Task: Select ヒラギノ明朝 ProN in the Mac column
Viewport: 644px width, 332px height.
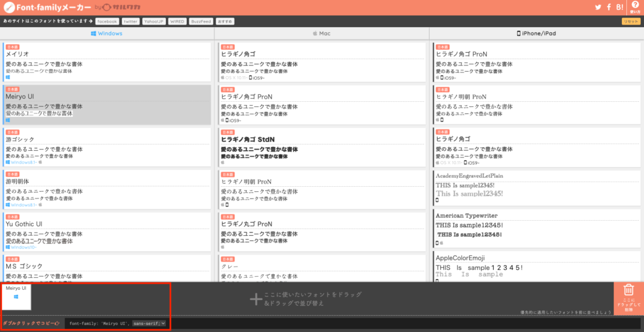Action: tap(321, 189)
